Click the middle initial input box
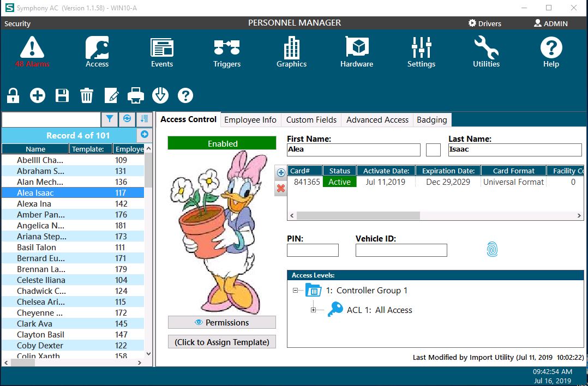Image resolution: width=588 pixels, height=386 pixels. coord(433,150)
